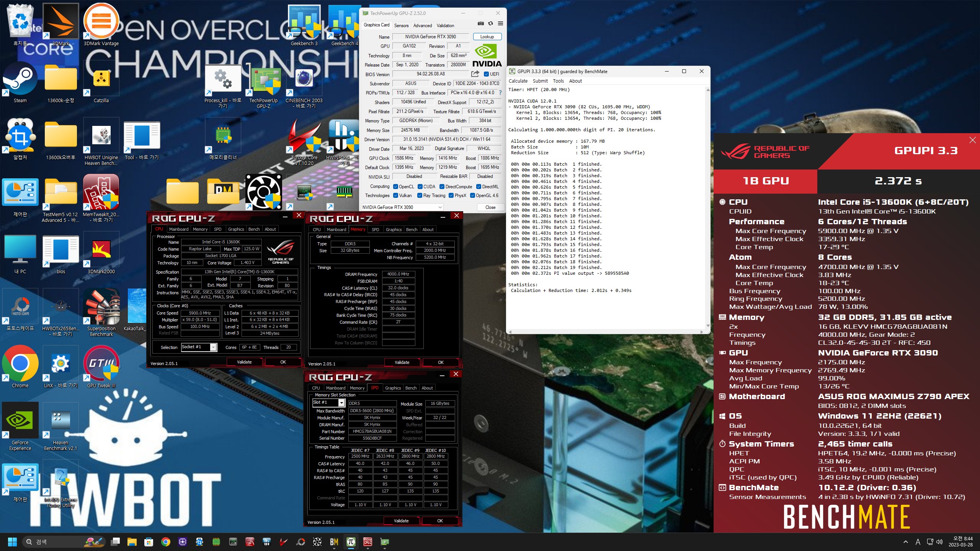
Task: Switch to the Sensors tab in GPU-Z
Action: (401, 26)
